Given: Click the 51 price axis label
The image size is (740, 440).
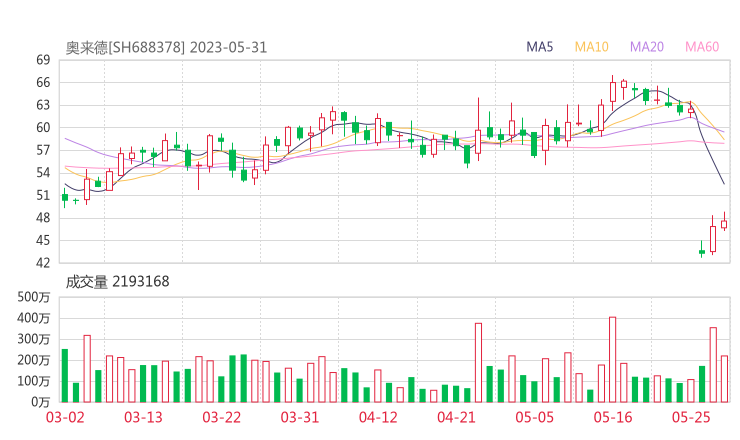Looking at the screenshot, I should [x=43, y=195].
